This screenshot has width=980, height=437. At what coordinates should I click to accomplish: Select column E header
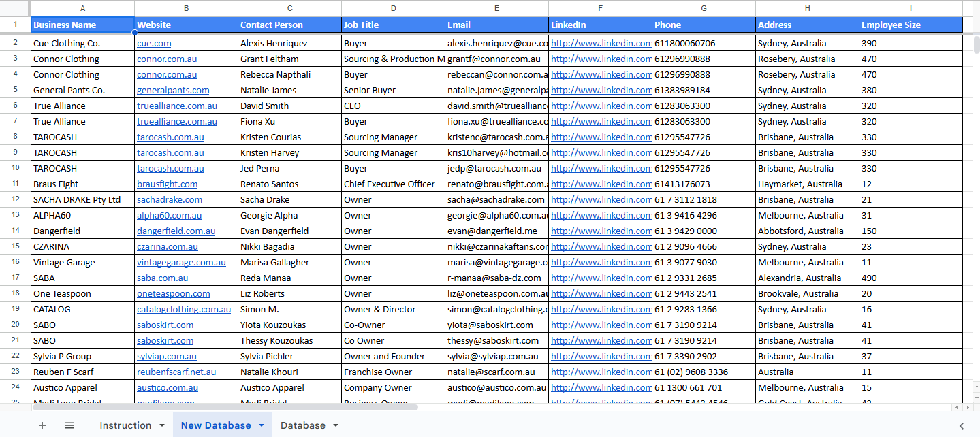[497, 8]
